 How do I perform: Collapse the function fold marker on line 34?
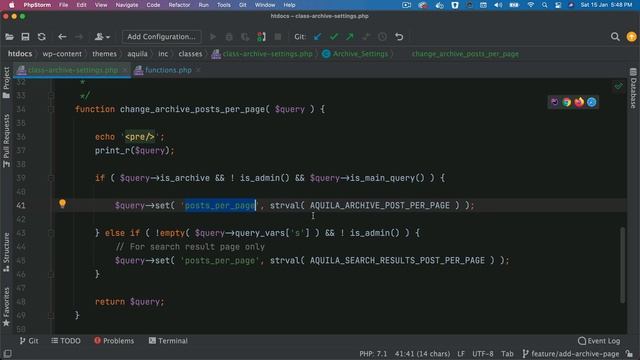(x=51, y=109)
